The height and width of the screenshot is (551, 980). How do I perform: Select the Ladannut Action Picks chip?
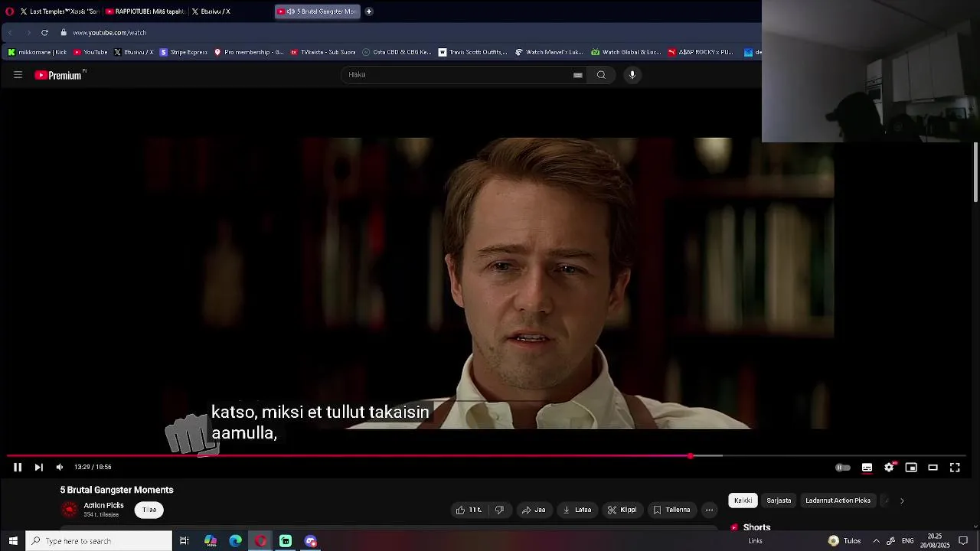[838, 500]
